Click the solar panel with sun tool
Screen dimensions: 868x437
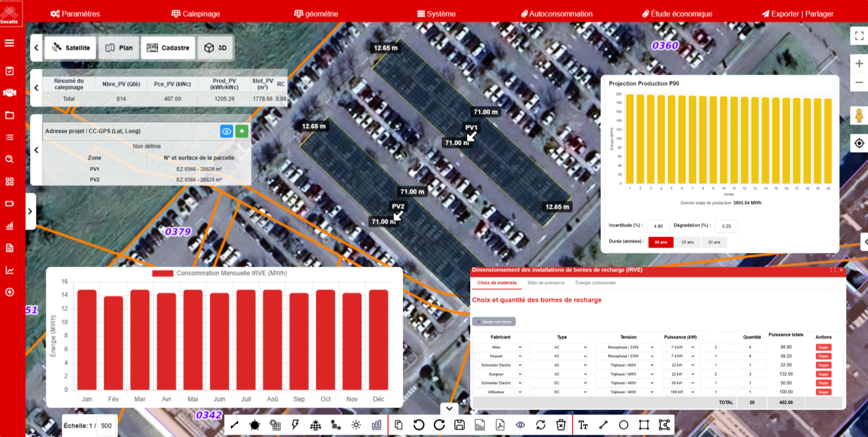[316, 425]
